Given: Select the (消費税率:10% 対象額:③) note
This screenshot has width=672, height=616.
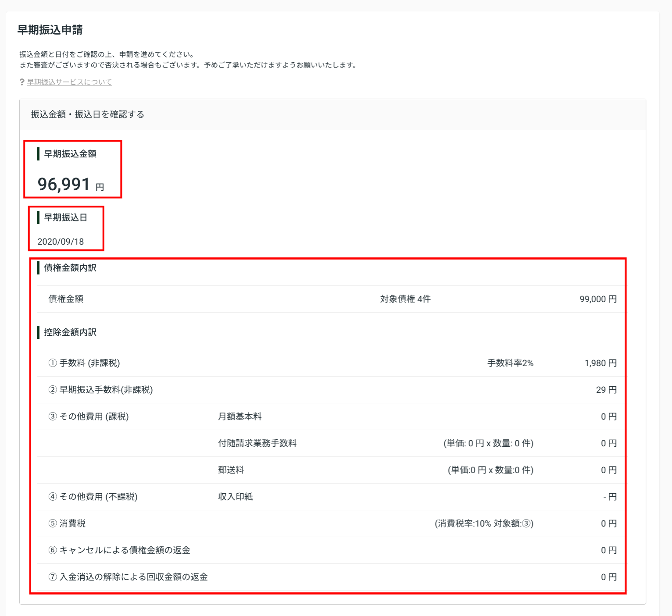Looking at the screenshot, I should 484,523.
